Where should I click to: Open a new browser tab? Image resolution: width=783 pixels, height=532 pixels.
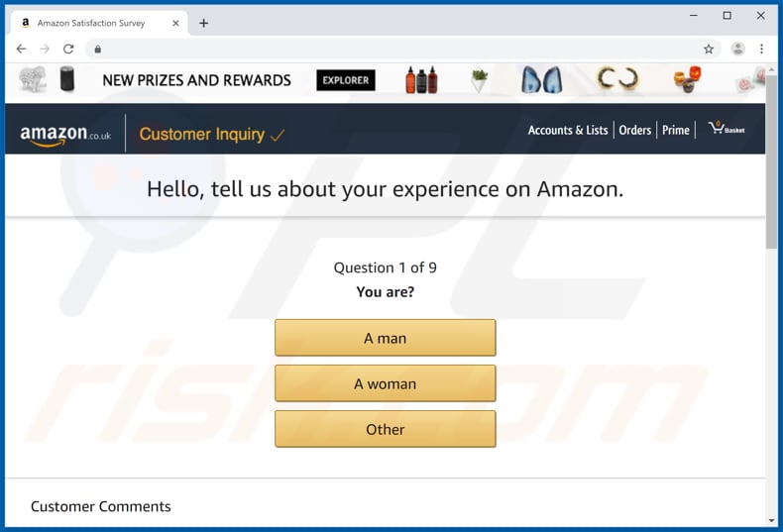(204, 23)
